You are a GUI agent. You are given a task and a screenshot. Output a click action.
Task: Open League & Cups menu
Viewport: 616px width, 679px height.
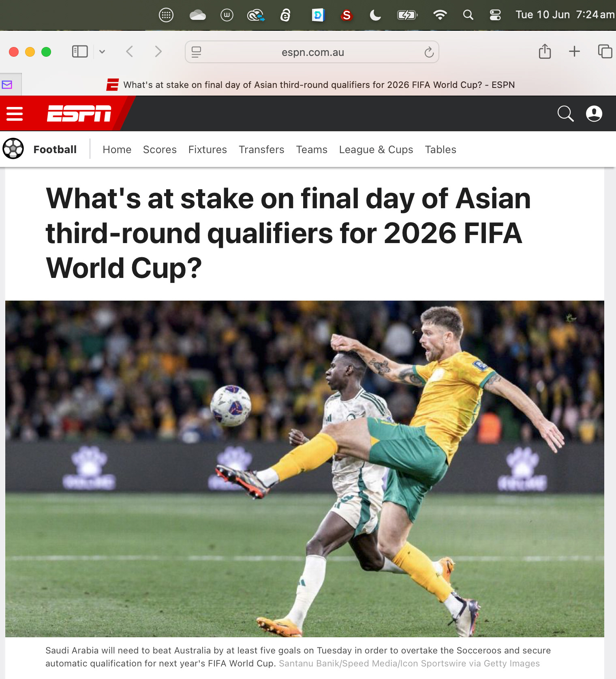[x=376, y=149]
